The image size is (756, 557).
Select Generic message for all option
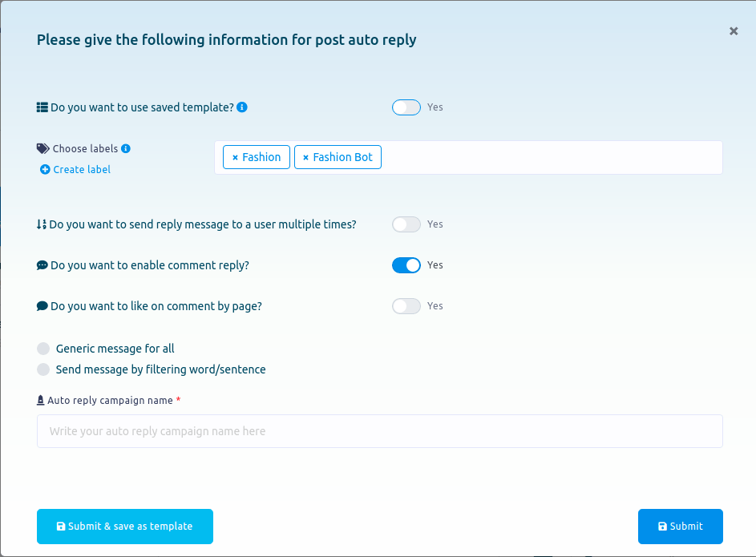tap(44, 349)
